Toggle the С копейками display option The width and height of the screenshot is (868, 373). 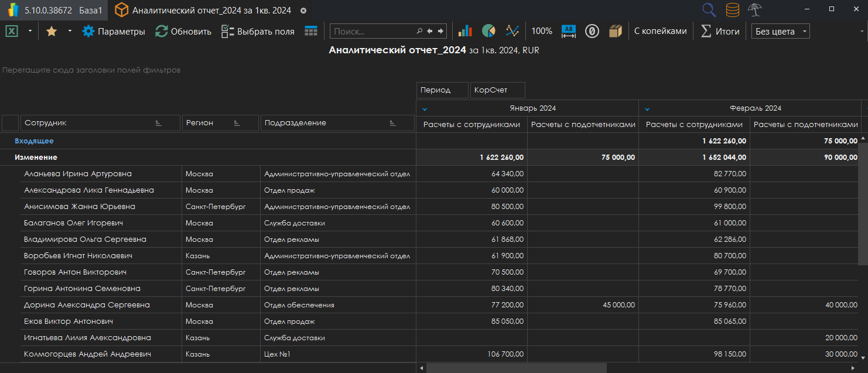tap(660, 32)
